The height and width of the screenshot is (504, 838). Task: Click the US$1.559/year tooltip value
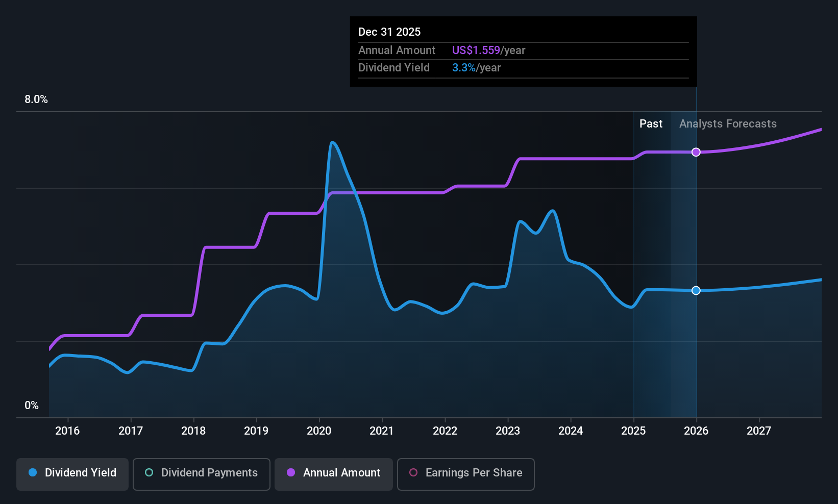pos(488,50)
